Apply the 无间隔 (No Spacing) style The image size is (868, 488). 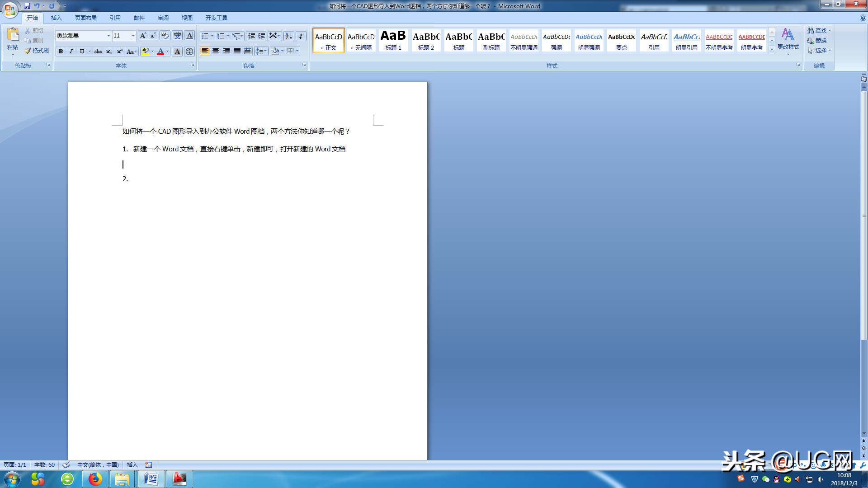point(361,40)
